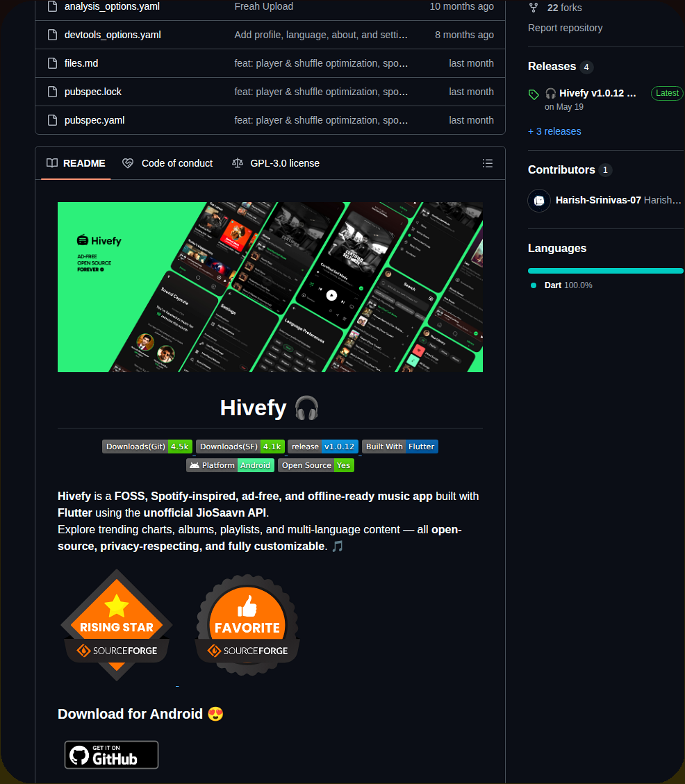Open the SourceForge Rising Star badge
The image size is (685, 784).
point(117,625)
